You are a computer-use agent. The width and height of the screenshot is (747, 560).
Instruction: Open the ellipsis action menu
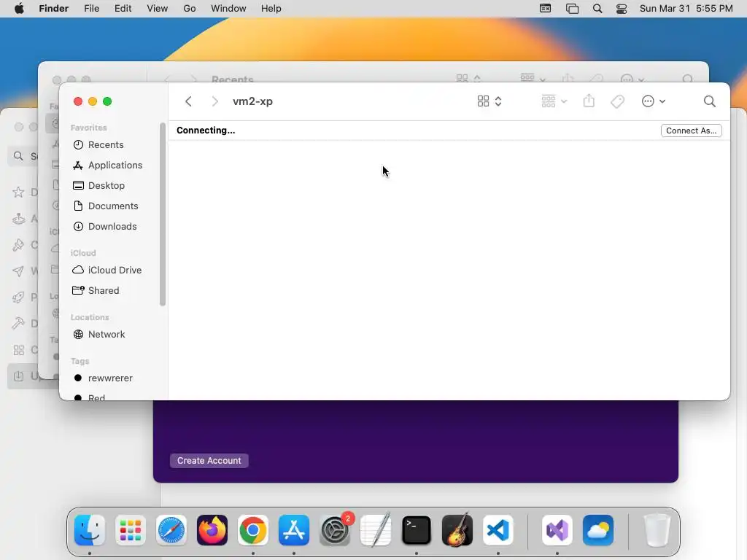pos(653,101)
